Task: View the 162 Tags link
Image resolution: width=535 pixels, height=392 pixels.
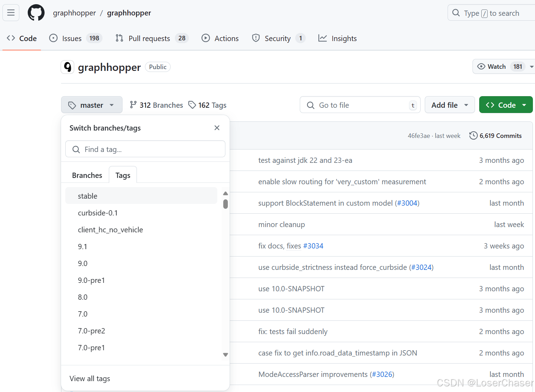Action: pyautogui.click(x=207, y=105)
